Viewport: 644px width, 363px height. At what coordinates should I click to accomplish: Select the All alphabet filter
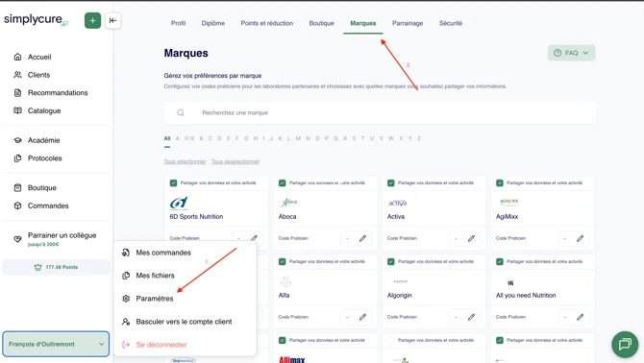[167, 138]
